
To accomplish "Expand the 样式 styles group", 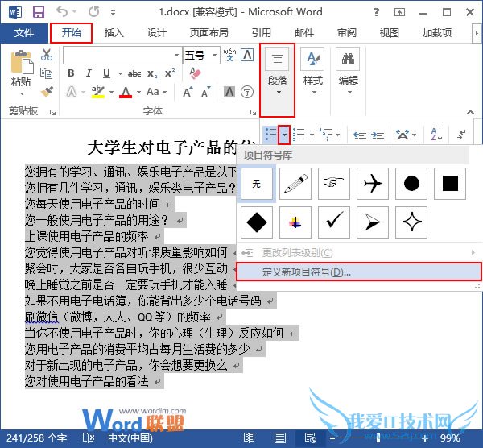I will tap(312, 71).
